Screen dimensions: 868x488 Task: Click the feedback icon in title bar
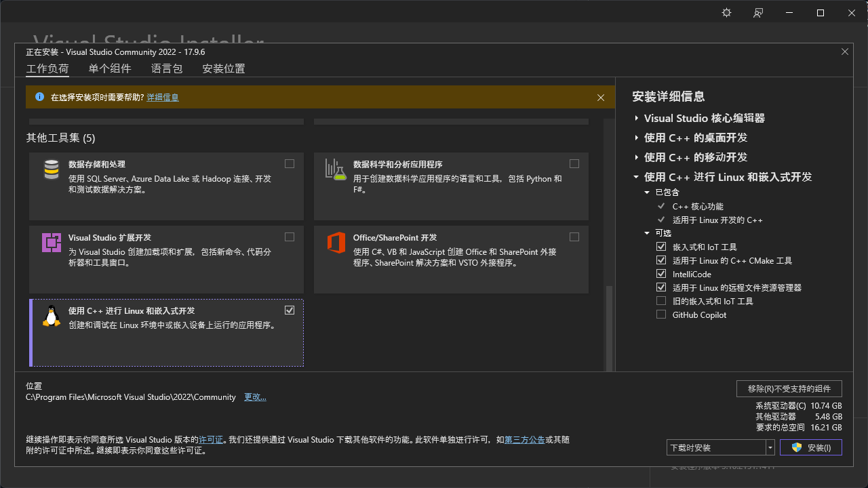(x=758, y=13)
